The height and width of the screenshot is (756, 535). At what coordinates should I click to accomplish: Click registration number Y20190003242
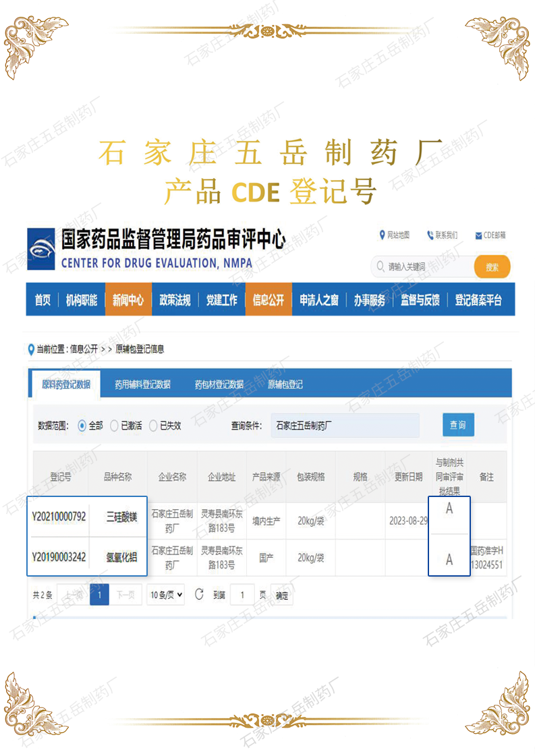(59, 557)
